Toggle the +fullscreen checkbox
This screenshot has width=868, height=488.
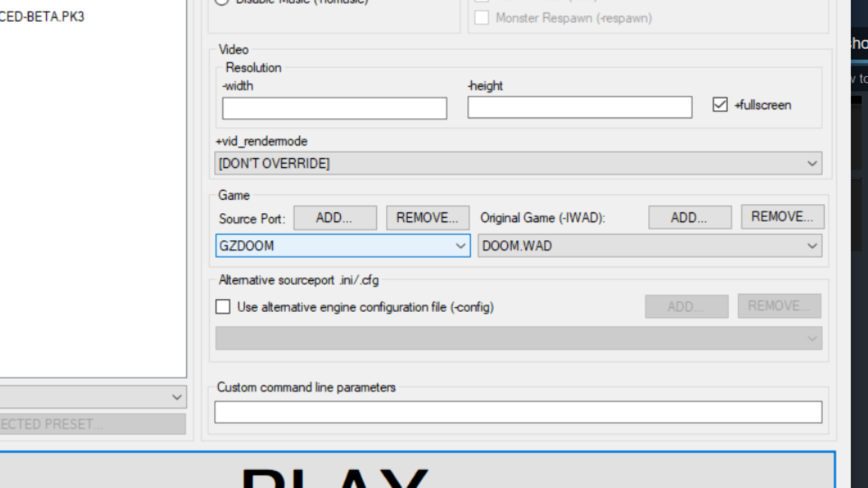(720, 105)
